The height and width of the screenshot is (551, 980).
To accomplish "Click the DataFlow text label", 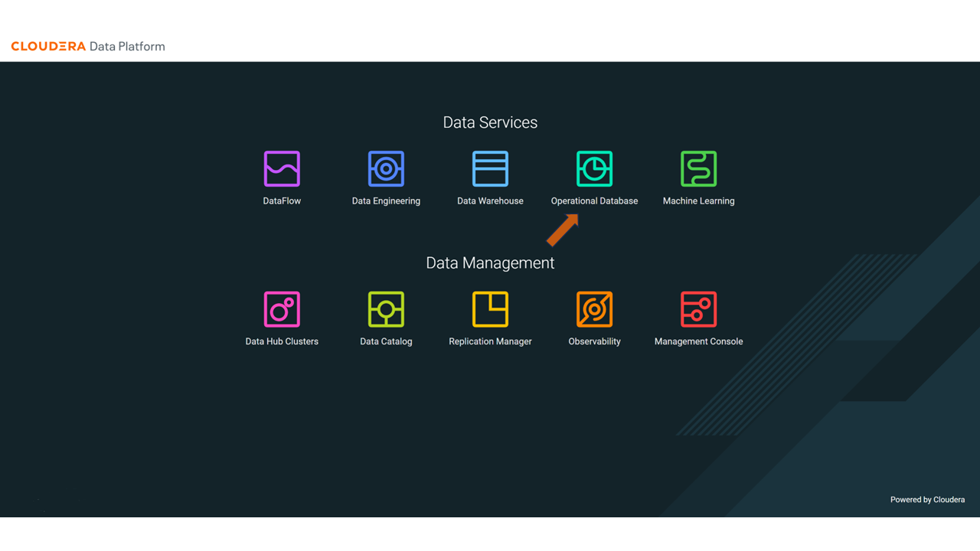I will coord(282,201).
